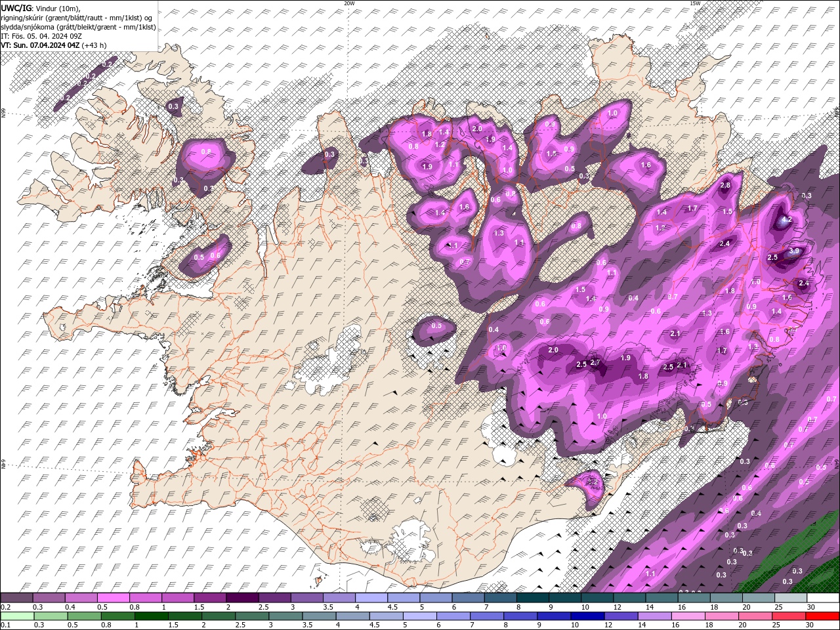Screen dimensions: 840x630
Task: Click the 0.1 mm pale green rain legend swatch
Action: (x=16, y=616)
